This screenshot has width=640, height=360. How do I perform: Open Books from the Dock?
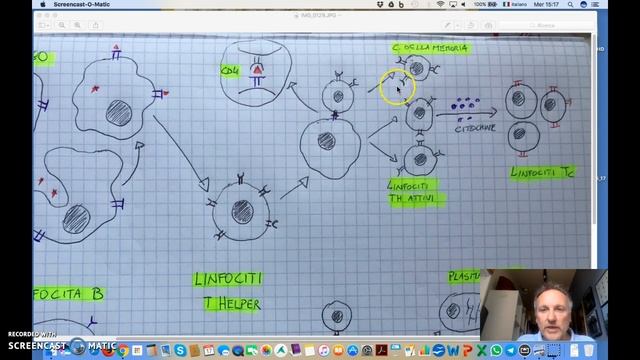[x=338, y=350]
